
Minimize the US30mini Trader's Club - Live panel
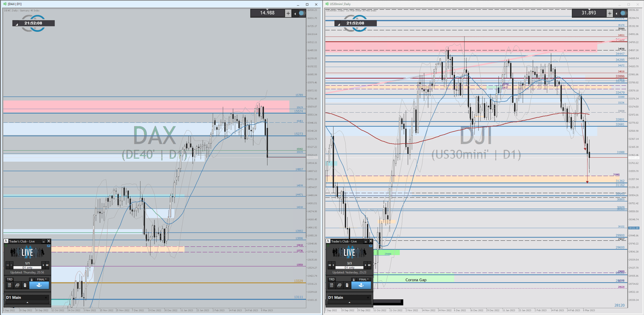[366, 241]
